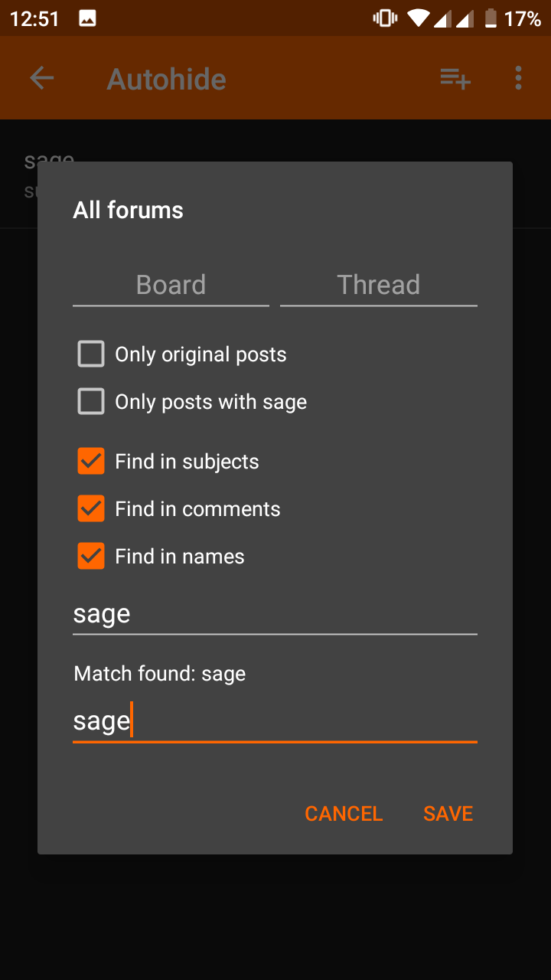The width and height of the screenshot is (551, 980).
Task: Open the three-dot overflow menu
Action: (518, 78)
